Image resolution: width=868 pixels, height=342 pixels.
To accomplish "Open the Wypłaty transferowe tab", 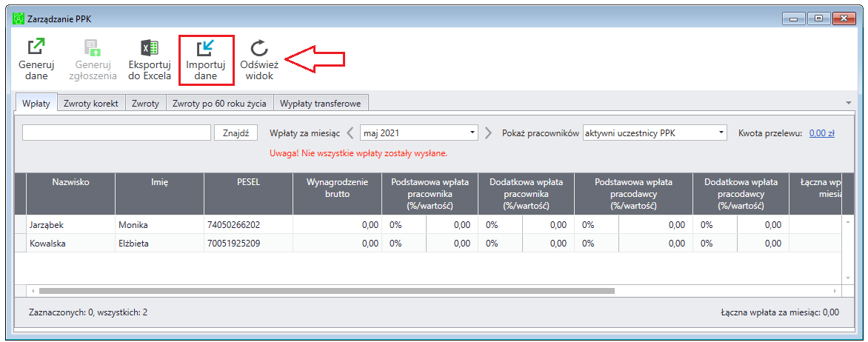I will coord(321,104).
